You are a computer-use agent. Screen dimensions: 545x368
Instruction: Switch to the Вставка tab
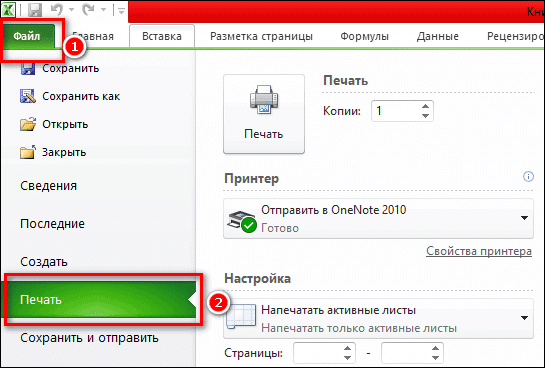tap(162, 36)
